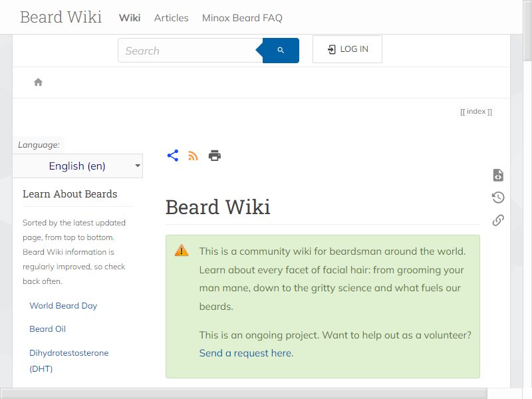This screenshot has width=532, height=399.
Task: Focus the Search input field
Action: [x=190, y=51]
